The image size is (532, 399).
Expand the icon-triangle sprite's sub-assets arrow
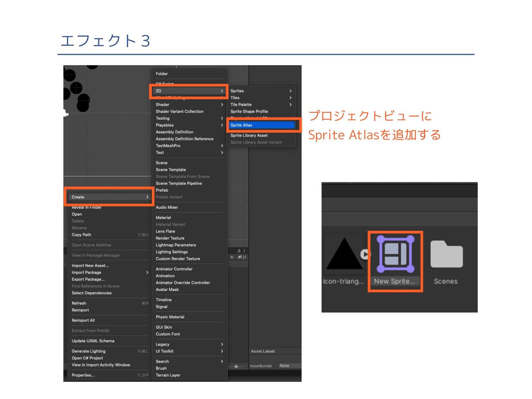point(365,254)
